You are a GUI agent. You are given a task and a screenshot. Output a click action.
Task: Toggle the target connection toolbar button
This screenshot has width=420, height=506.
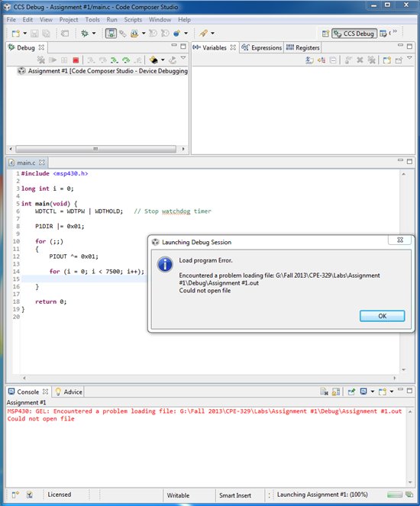pyautogui.click(x=111, y=34)
